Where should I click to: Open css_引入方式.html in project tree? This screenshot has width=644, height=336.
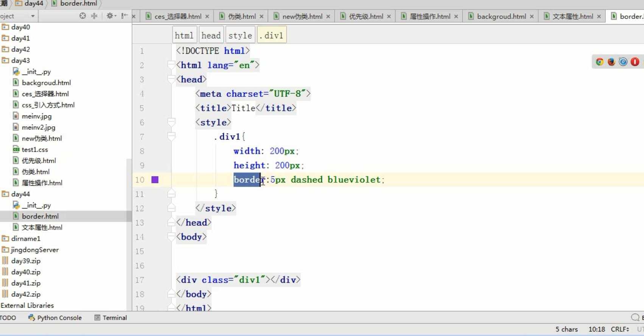click(x=48, y=105)
